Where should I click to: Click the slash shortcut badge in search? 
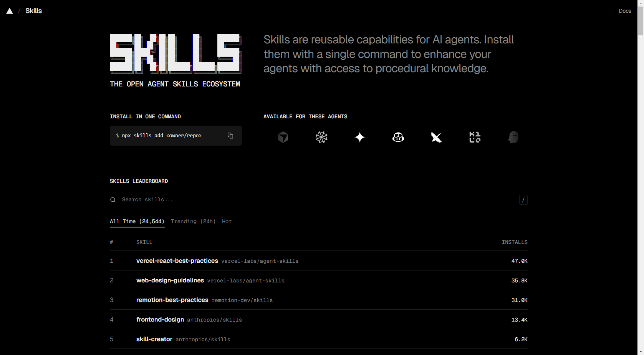pyautogui.click(x=523, y=200)
